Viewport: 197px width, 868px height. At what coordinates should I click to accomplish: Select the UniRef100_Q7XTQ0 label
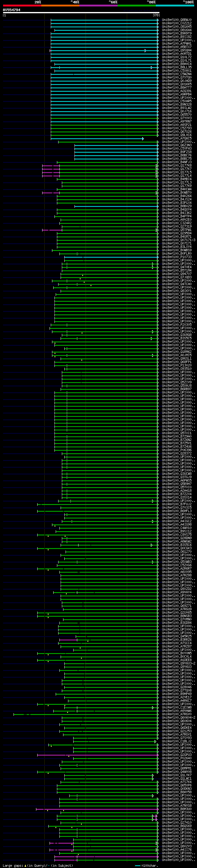[x=176, y=78]
